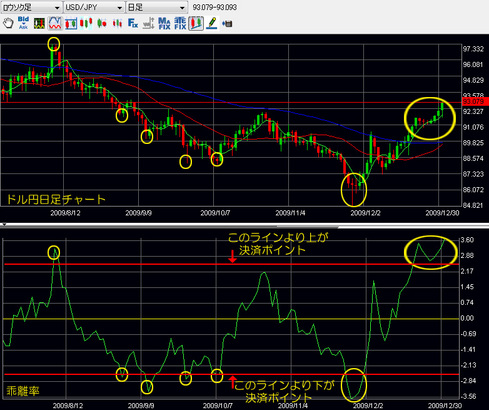
Task: Click the framed candlestick chart icon
Action: pos(71,23)
